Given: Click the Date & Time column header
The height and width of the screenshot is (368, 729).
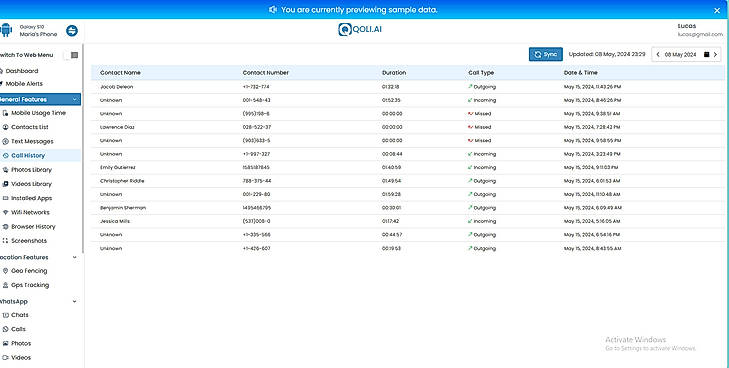Looking at the screenshot, I should tap(580, 73).
